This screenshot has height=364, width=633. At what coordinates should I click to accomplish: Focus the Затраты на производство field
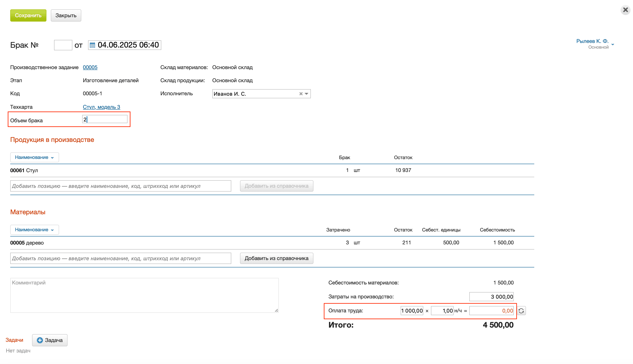(x=491, y=297)
